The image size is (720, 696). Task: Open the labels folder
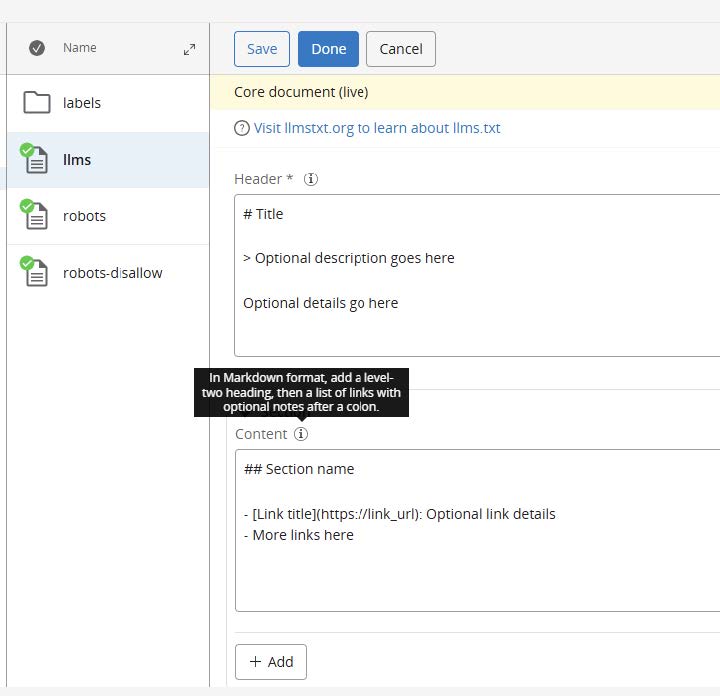pyautogui.click(x=82, y=103)
